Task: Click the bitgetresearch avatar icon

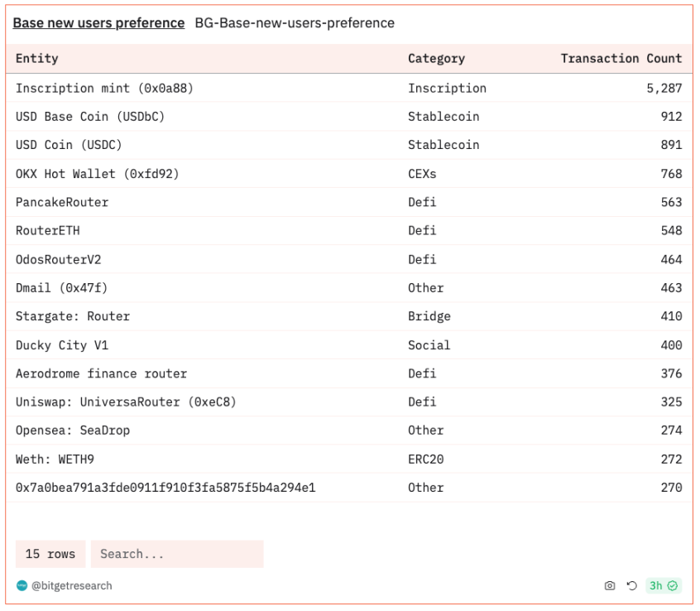Action: coord(22,586)
